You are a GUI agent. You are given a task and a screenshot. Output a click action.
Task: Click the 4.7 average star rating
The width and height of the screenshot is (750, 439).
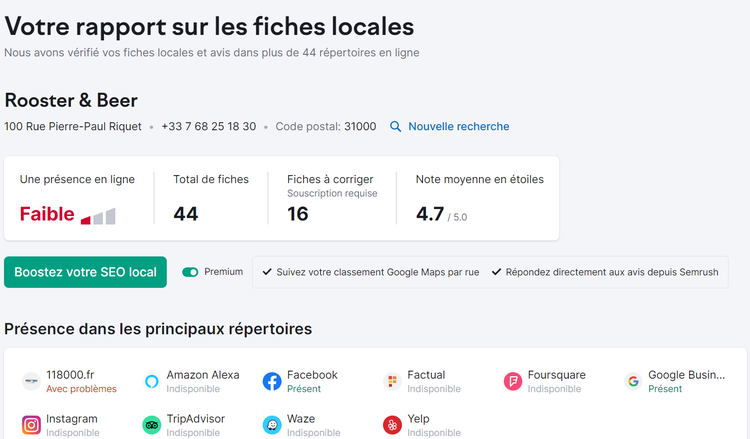(x=430, y=214)
